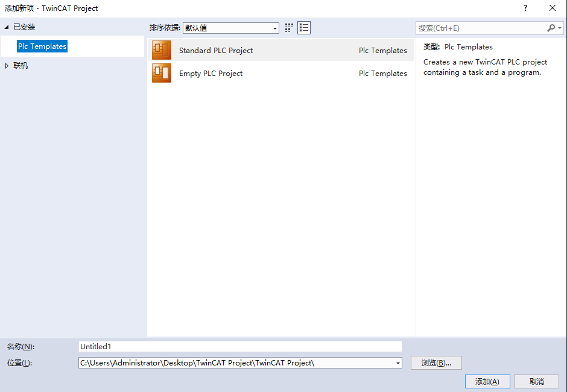The image size is (567, 392).
Task: Click the search magnifier icon
Action: coord(551,28)
